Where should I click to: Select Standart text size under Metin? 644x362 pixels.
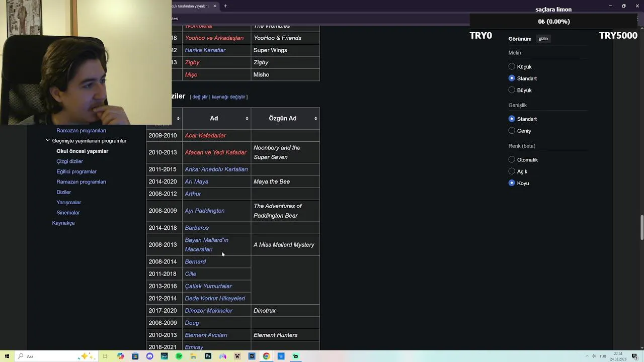pyautogui.click(x=512, y=78)
